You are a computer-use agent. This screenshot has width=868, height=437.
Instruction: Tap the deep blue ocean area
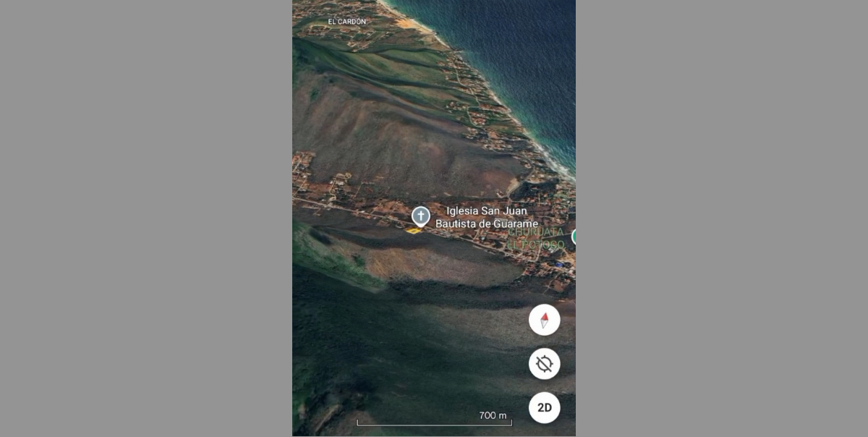[x=521, y=43]
